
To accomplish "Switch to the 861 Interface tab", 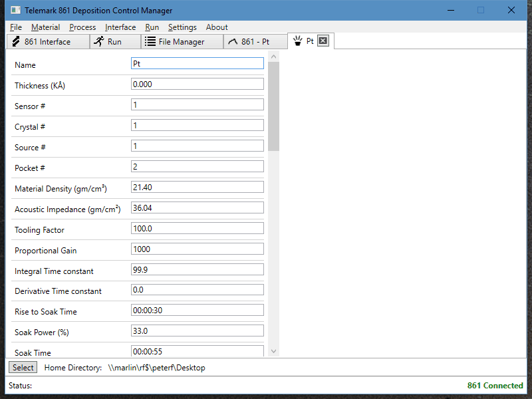I will click(48, 42).
